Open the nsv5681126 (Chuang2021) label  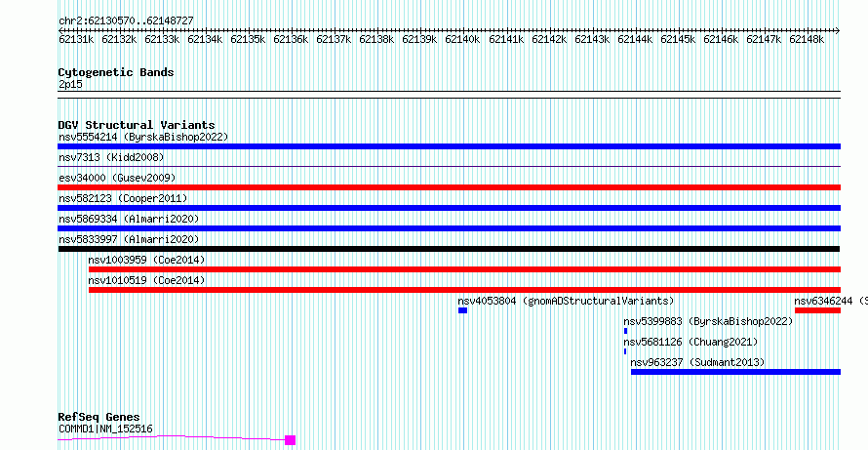690,342
